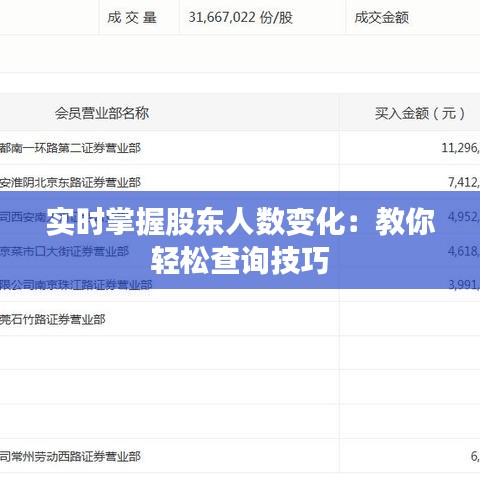Click the 4,952 buy amount value
Image resolution: width=480 pixels, height=480 pixels.
(x=464, y=217)
